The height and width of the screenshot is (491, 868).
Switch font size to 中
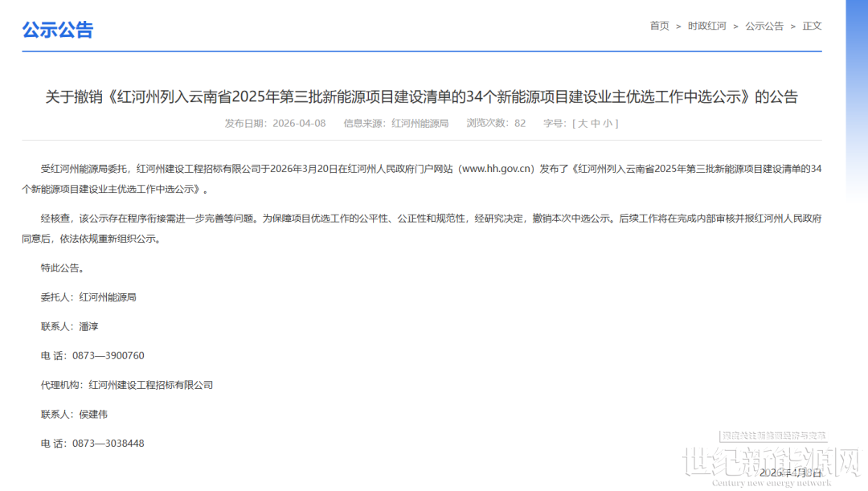click(595, 123)
